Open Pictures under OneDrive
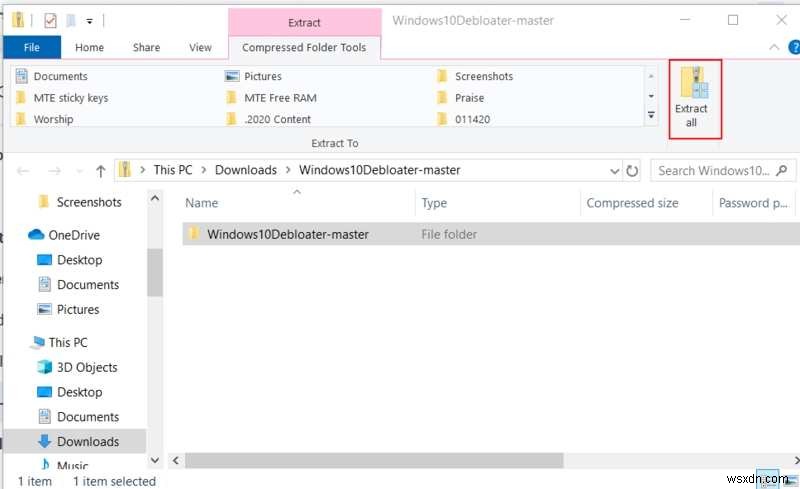Screen dimensions: 800x489 point(69,309)
